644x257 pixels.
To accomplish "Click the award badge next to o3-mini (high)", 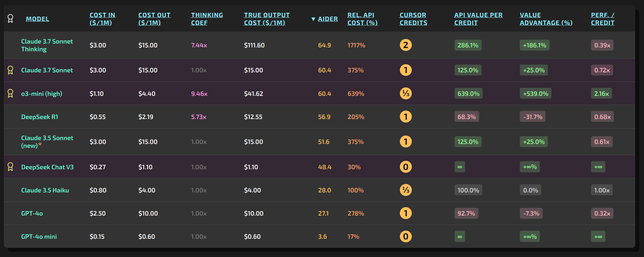I will click(x=11, y=93).
